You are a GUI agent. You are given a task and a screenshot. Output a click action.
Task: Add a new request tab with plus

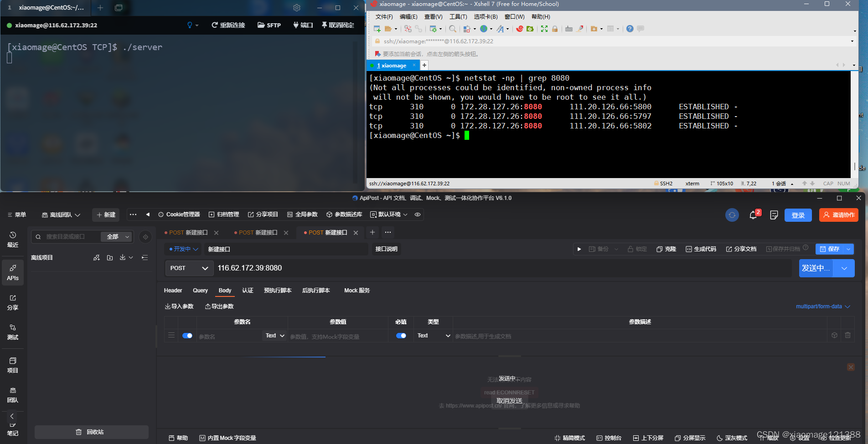pyautogui.click(x=372, y=232)
